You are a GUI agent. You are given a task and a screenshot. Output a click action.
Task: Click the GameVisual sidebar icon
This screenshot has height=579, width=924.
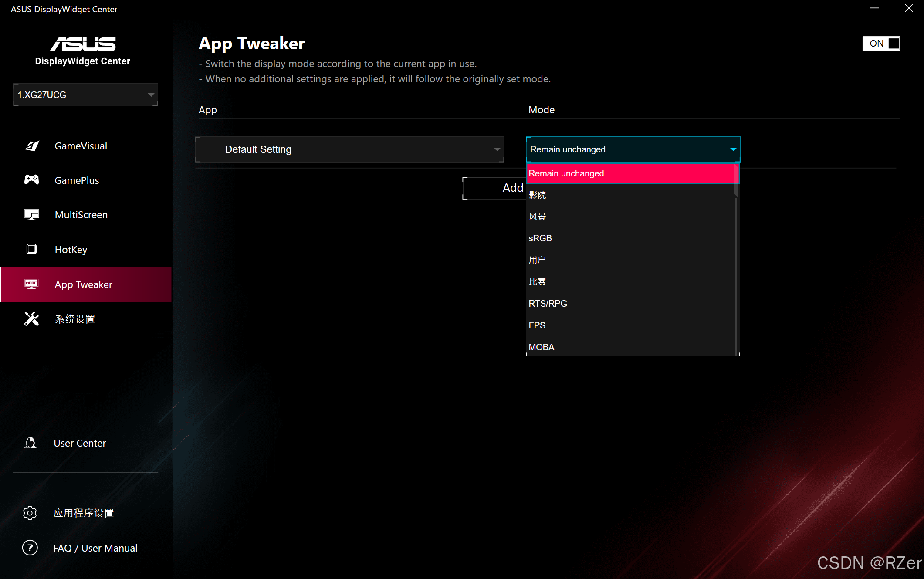(32, 146)
